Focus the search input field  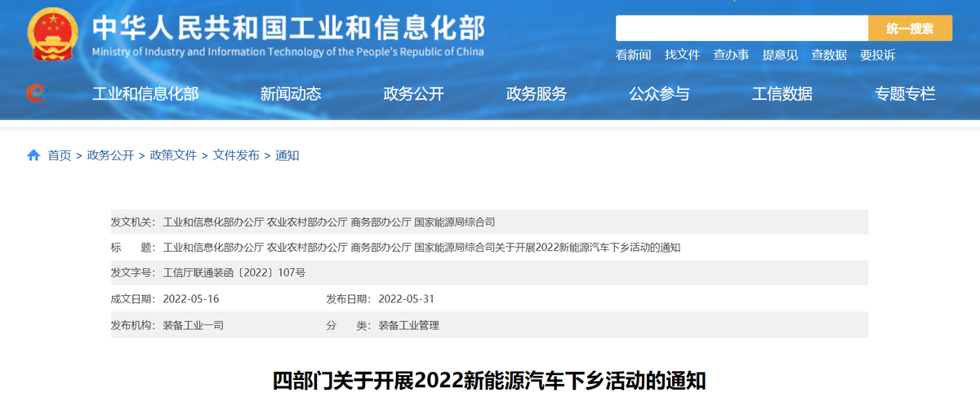[742, 29]
